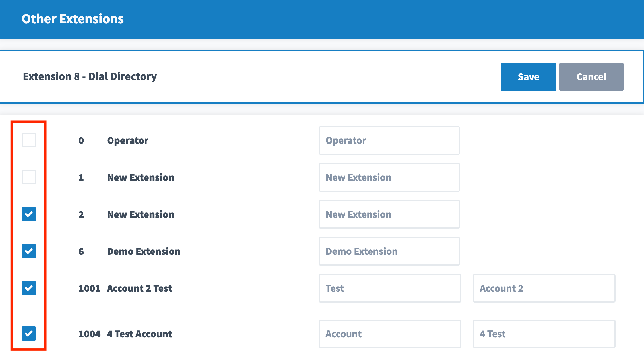
Task: Edit the New Extension field for extension 2
Action: coord(389,214)
